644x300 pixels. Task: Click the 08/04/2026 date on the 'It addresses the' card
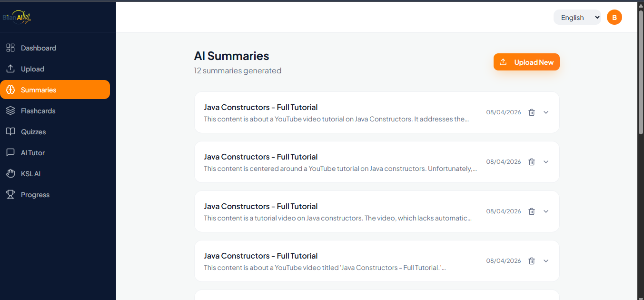click(504, 112)
